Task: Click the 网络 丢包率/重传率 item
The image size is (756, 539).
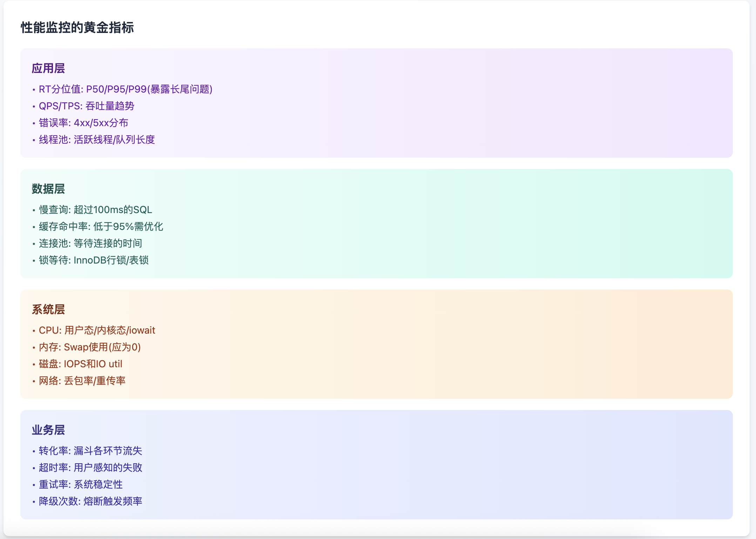Action: (82, 381)
